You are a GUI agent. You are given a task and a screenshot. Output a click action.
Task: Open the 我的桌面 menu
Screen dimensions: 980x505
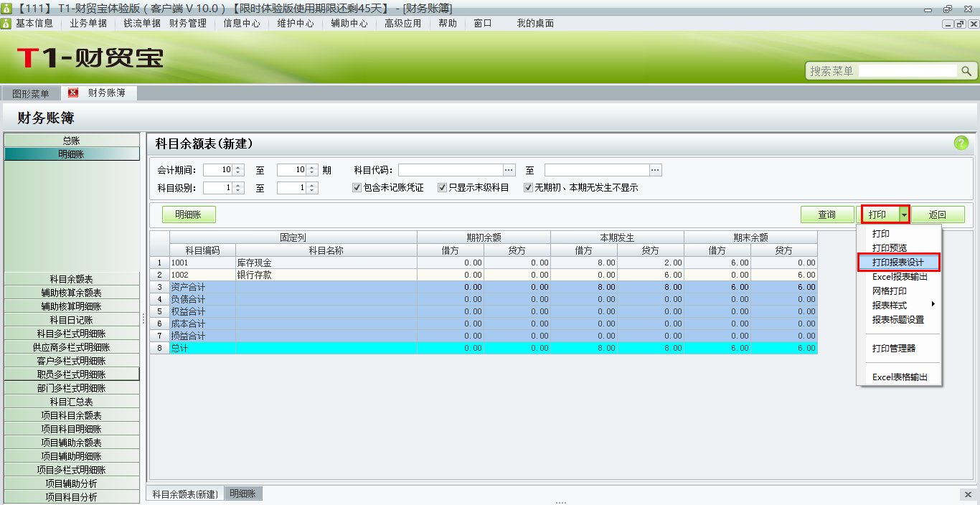pyautogui.click(x=535, y=23)
